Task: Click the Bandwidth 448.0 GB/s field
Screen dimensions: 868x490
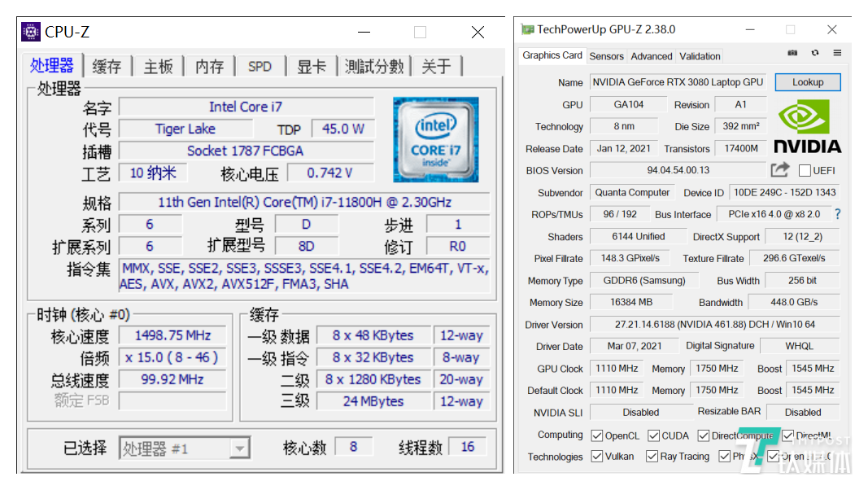Action: (x=794, y=302)
